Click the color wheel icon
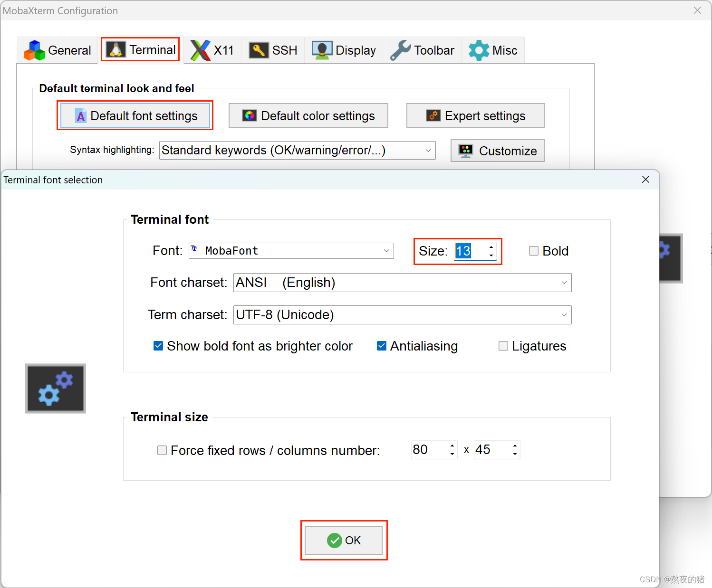Image resolution: width=712 pixels, height=588 pixels. 250,115
